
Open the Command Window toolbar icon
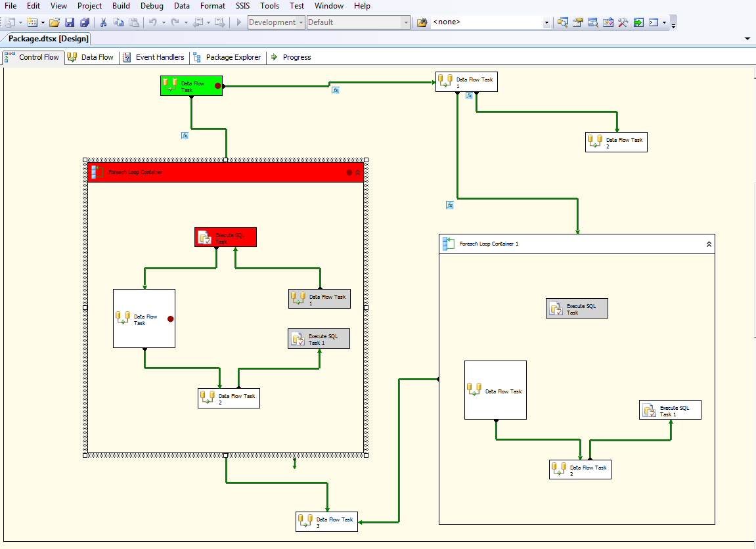(654, 22)
